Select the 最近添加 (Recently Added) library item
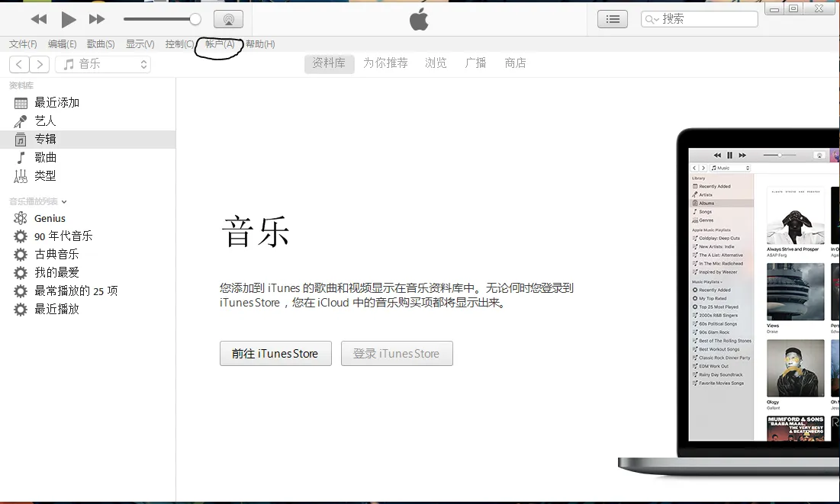This screenshot has width=840, height=504. pos(57,101)
